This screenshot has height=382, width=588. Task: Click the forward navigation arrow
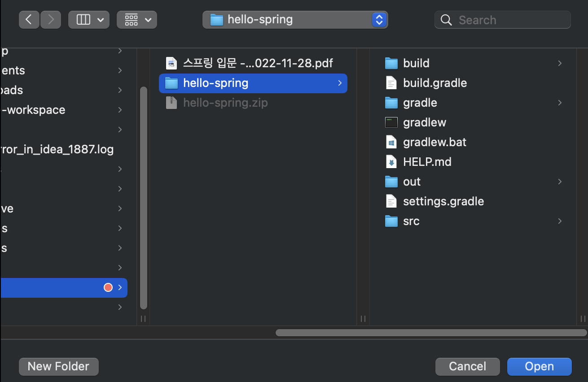point(50,19)
